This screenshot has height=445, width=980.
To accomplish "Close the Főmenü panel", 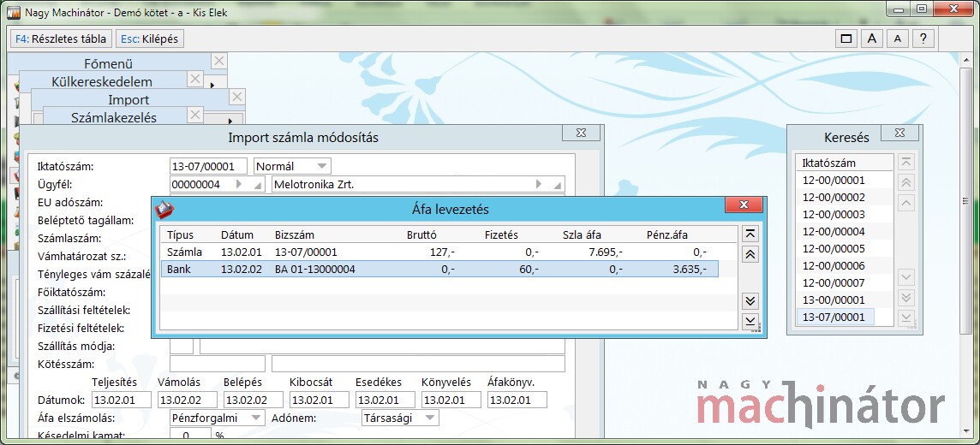I will coord(218,61).
